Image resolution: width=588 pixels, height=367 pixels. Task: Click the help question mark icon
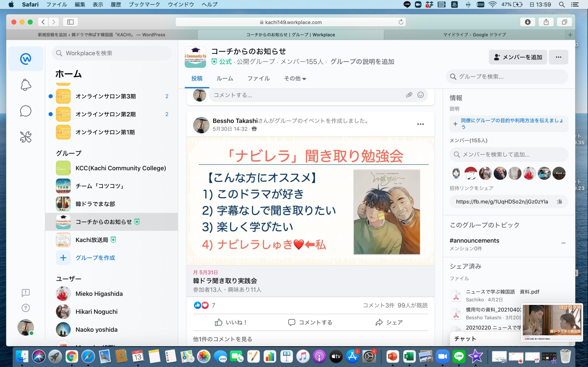point(25,308)
